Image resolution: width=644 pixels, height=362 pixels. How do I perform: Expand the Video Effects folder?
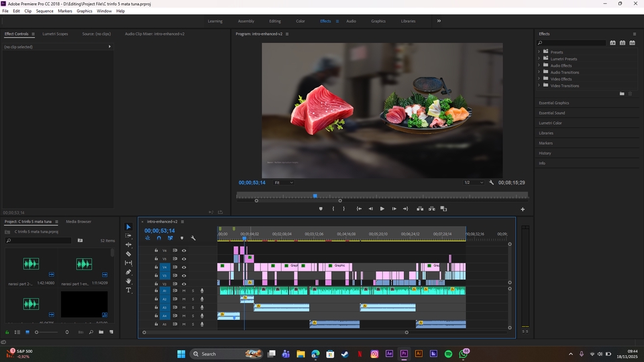(x=539, y=79)
